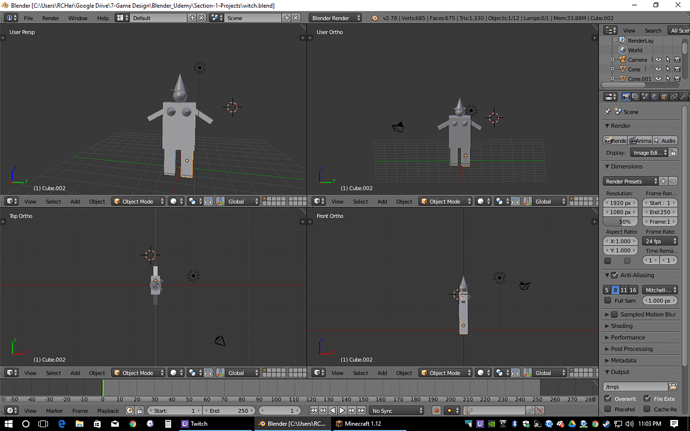Open Microsoft Edge from taskbar
The image size is (690, 431).
coord(62,424)
